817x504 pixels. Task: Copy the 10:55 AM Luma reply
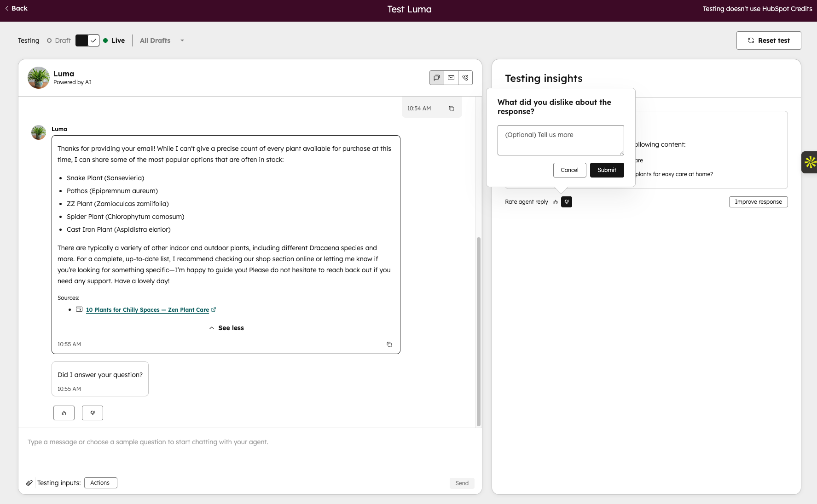(x=389, y=344)
